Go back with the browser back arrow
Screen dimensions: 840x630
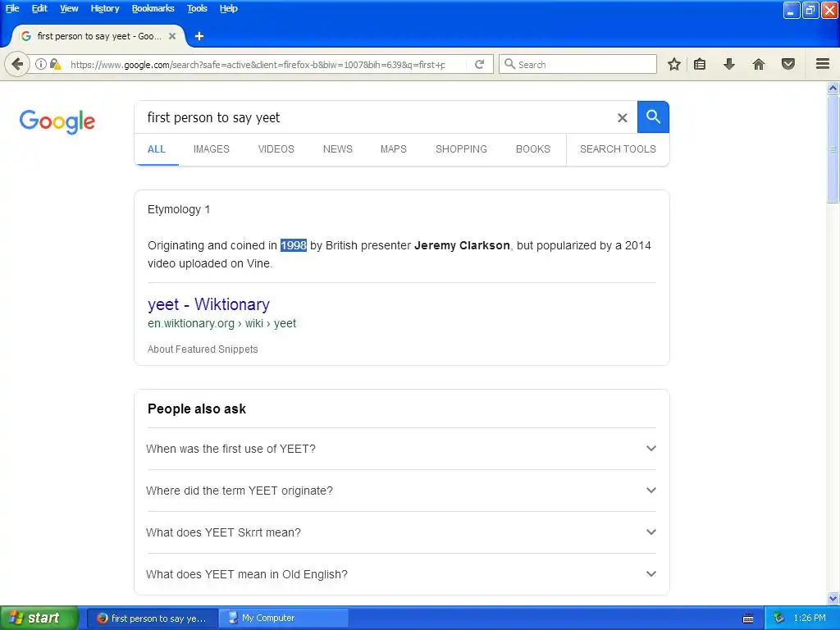tap(16, 64)
